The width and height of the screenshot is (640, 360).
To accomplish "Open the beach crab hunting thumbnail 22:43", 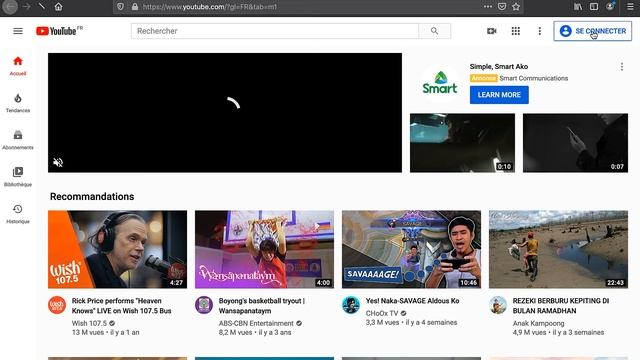I will pos(558,249).
